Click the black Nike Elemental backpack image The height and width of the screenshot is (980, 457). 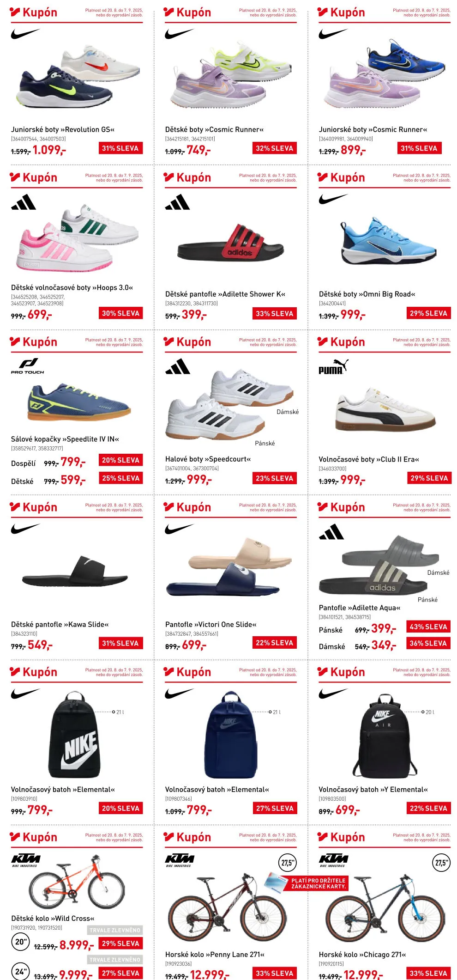pos(74,735)
